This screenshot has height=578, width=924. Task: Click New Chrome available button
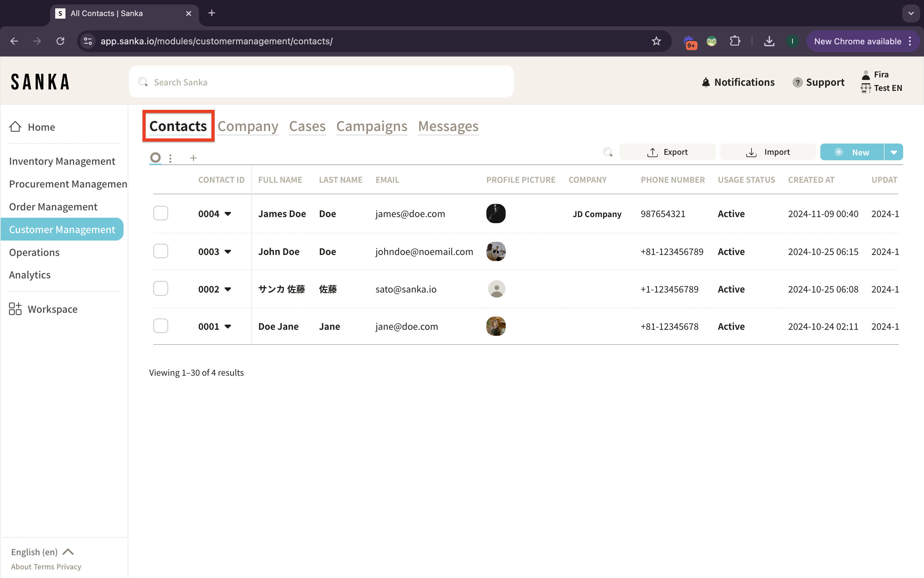(x=857, y=41)
